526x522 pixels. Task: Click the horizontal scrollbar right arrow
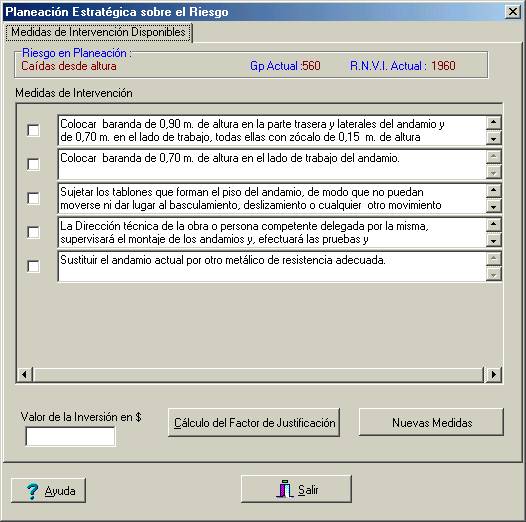[x=493, y=374]
